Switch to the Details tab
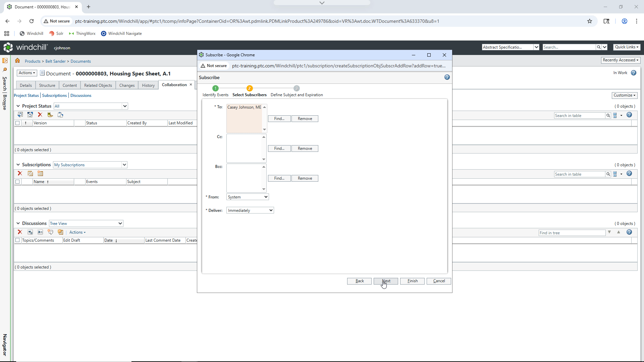This screenshot has height=362, width=644. click(26, 85)
